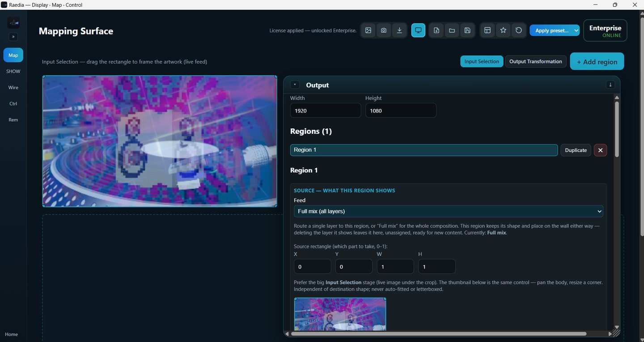Click the camera snapshot icon

coord(384,30)
